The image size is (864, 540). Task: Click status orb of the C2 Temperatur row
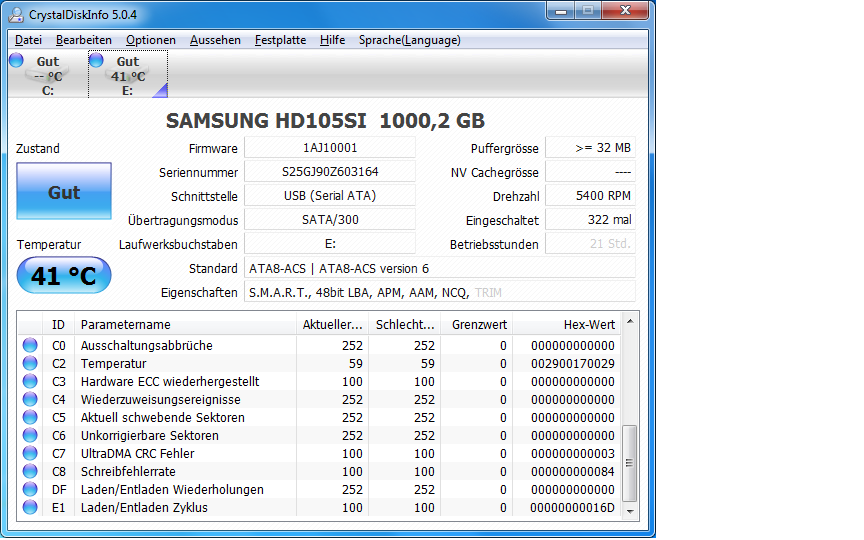click(30, 363)
